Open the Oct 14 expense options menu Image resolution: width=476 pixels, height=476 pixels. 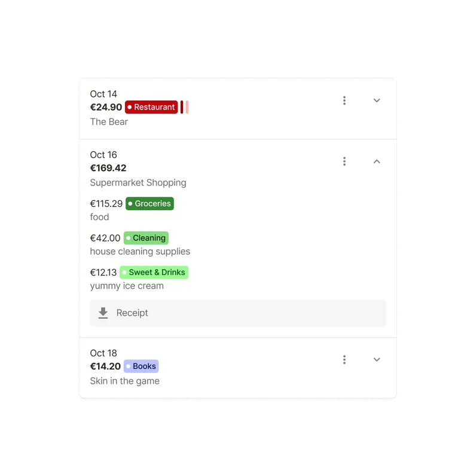tap(344, 100)
